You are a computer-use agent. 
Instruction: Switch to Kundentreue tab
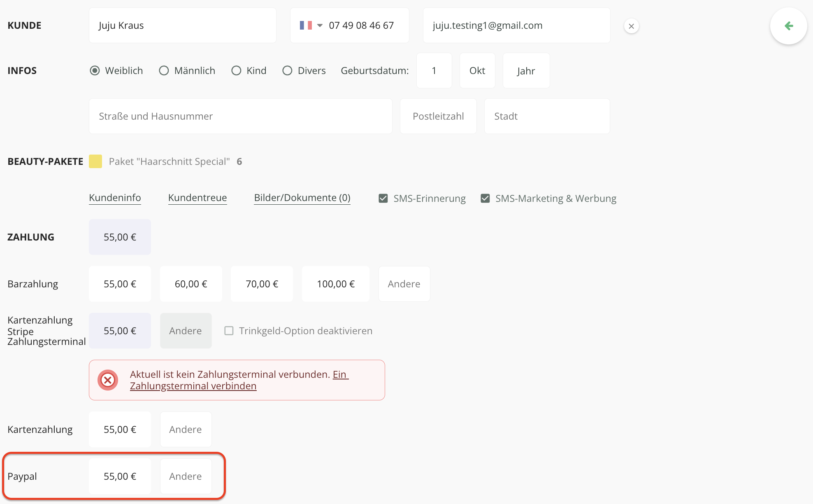click(197, 198)
